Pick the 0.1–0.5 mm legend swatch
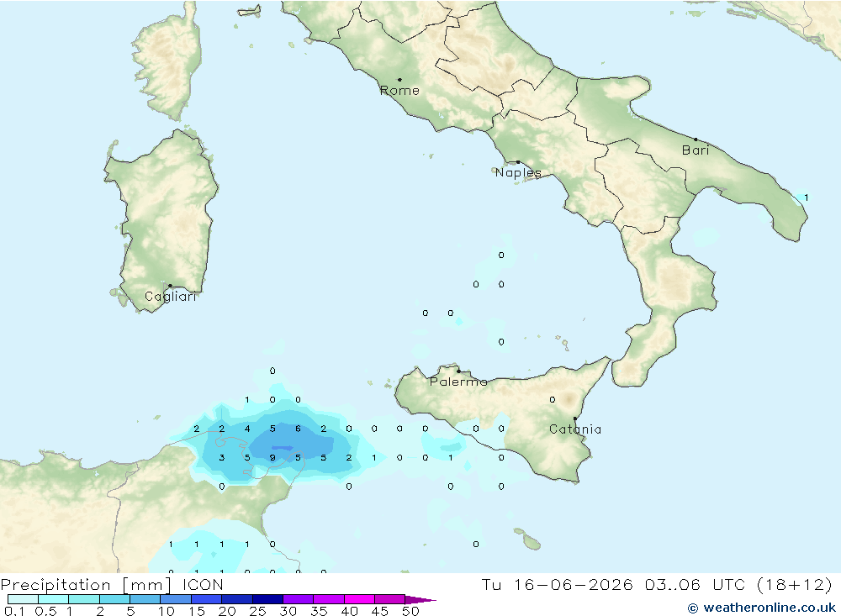 click(23, 599)
